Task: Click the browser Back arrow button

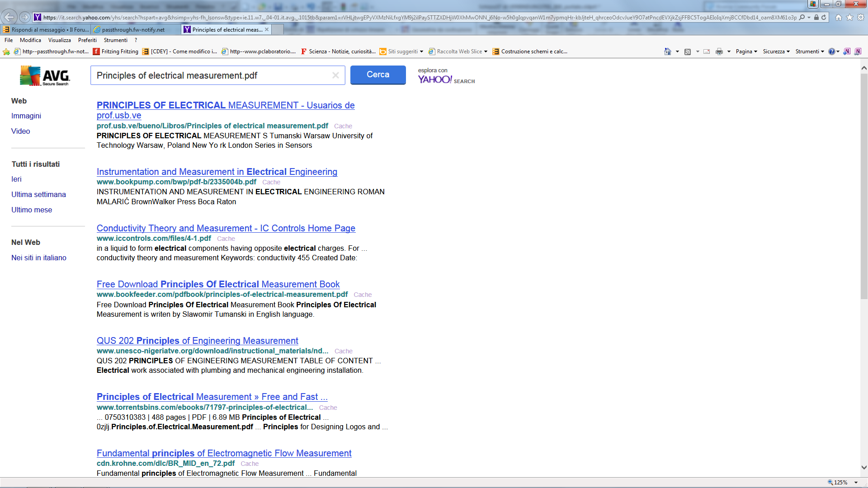Action: pyautogui.click(x=9, y=17)
